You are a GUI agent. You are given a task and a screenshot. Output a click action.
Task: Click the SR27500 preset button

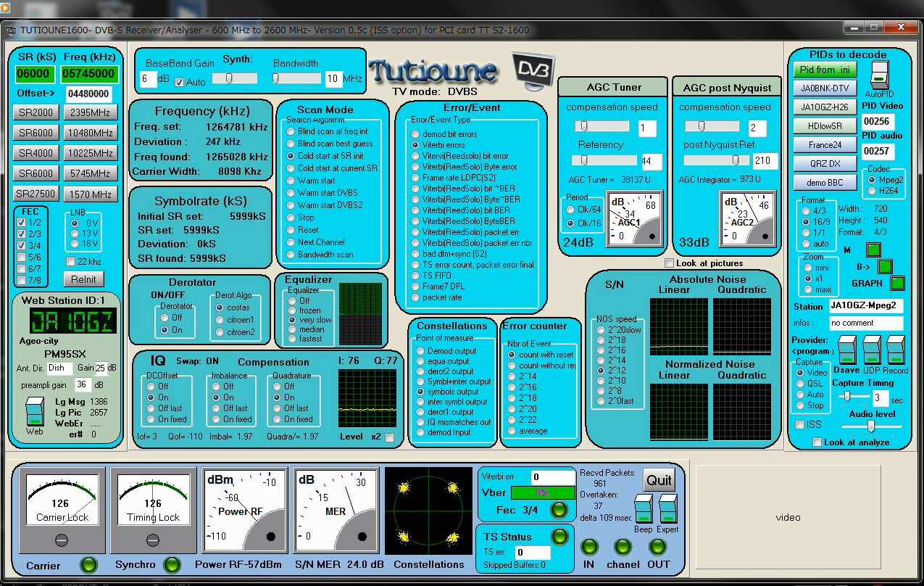pos(36,194)
